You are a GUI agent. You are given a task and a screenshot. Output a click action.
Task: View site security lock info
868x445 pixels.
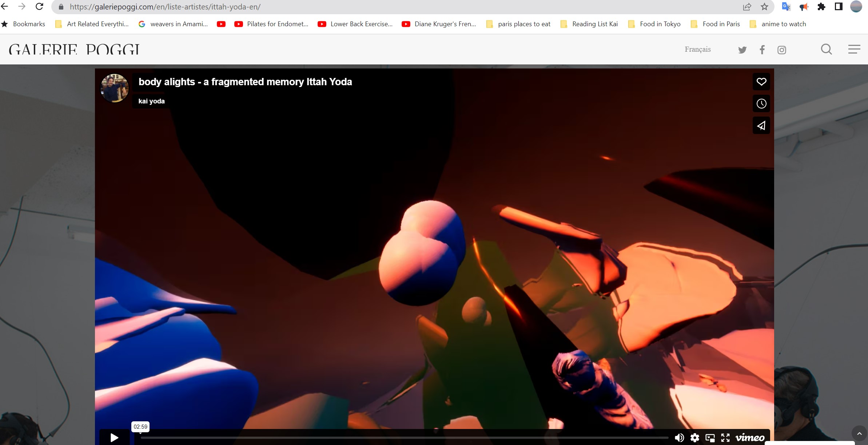[x=61, y=7]
